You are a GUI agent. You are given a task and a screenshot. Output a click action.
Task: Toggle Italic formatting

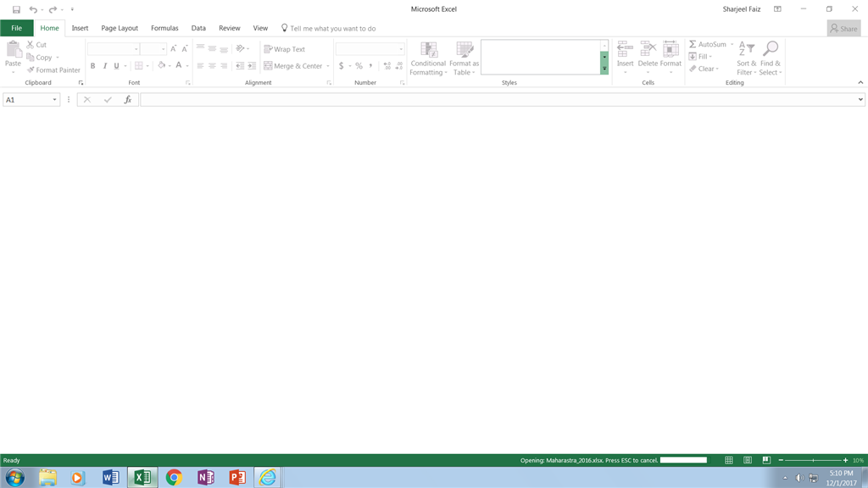click(104, 66)
